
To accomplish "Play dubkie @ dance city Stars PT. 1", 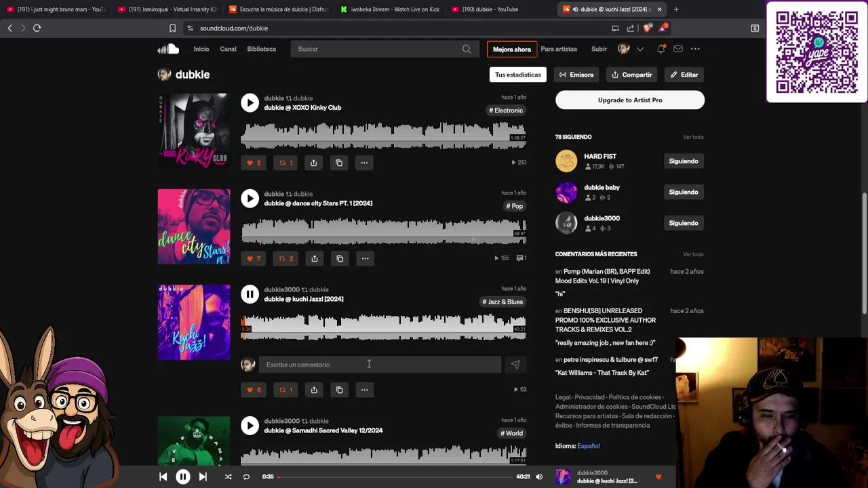I will click(250, 198).
